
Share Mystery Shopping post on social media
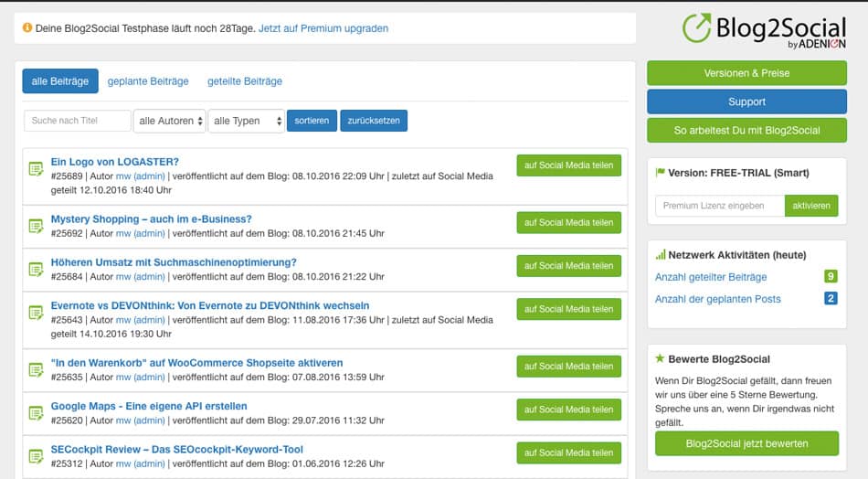coord(569,223)
